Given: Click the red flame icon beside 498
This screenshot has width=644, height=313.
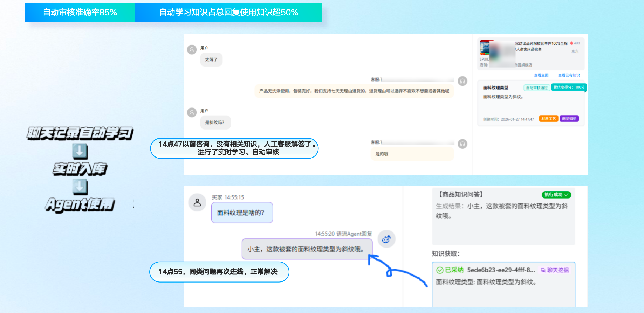Looking at the screenshot, I should coord(571,43).
